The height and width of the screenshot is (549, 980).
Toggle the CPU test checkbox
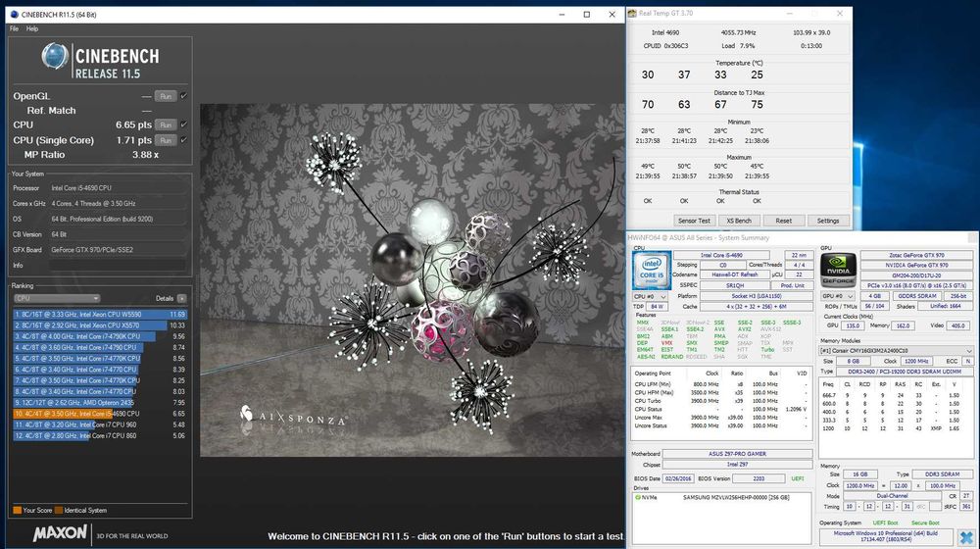pyautogui.click(x=184, y=125)
